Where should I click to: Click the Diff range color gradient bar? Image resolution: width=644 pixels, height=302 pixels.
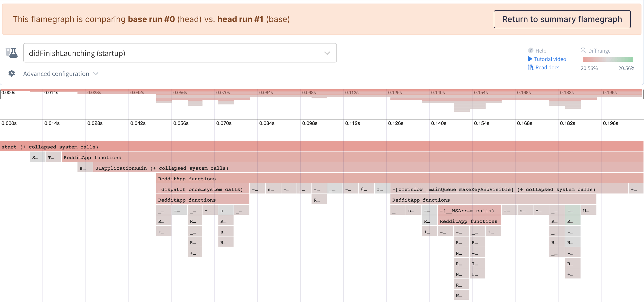coord(608,59)
